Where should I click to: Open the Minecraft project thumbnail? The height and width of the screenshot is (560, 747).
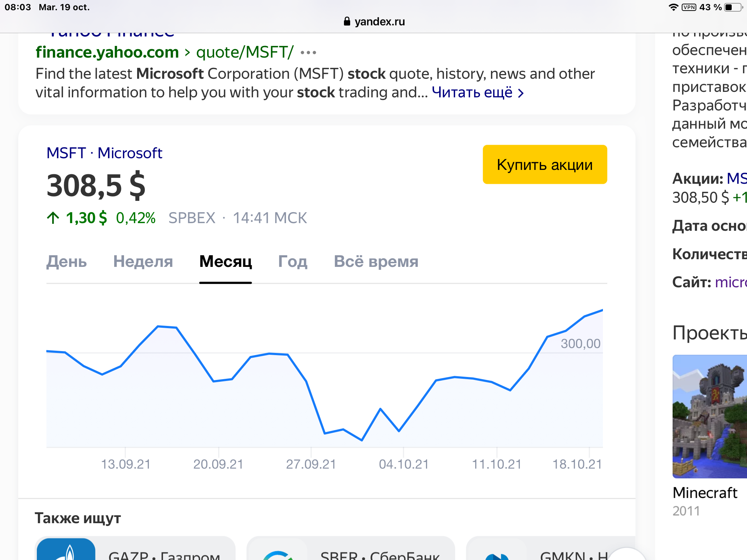click(x=710, y=416)
